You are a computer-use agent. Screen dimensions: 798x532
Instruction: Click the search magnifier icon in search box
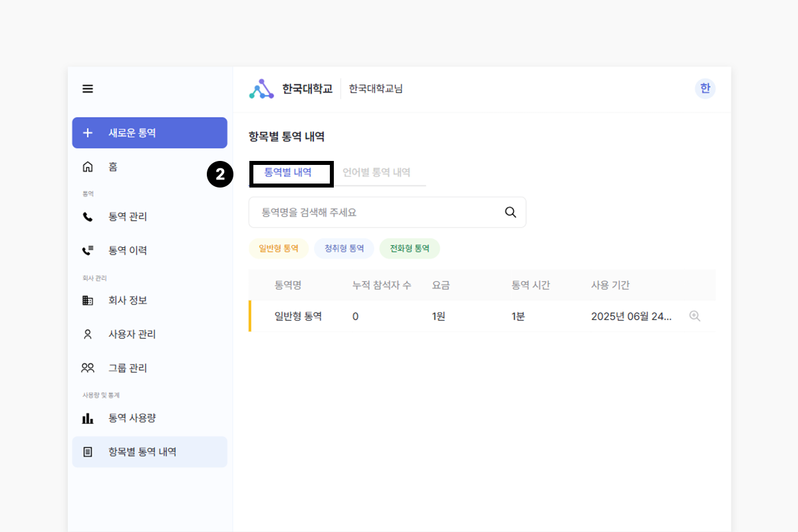(x=511, y=212)
